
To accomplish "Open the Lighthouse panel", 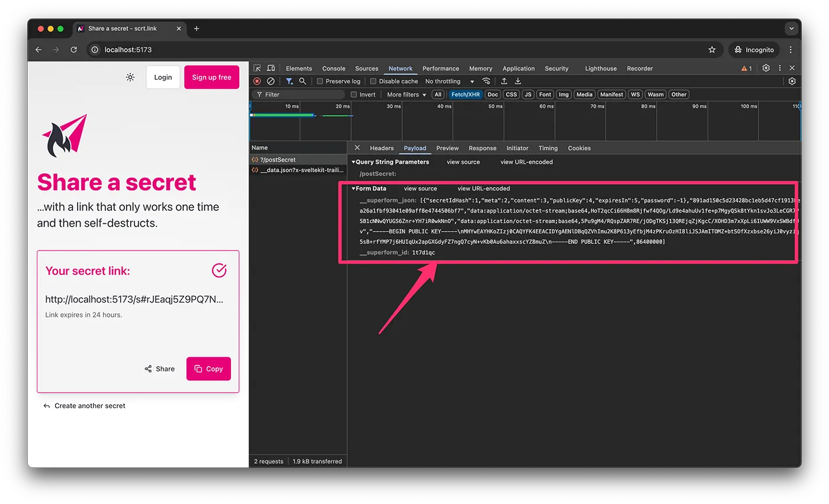I will click(x=600, y=68).
